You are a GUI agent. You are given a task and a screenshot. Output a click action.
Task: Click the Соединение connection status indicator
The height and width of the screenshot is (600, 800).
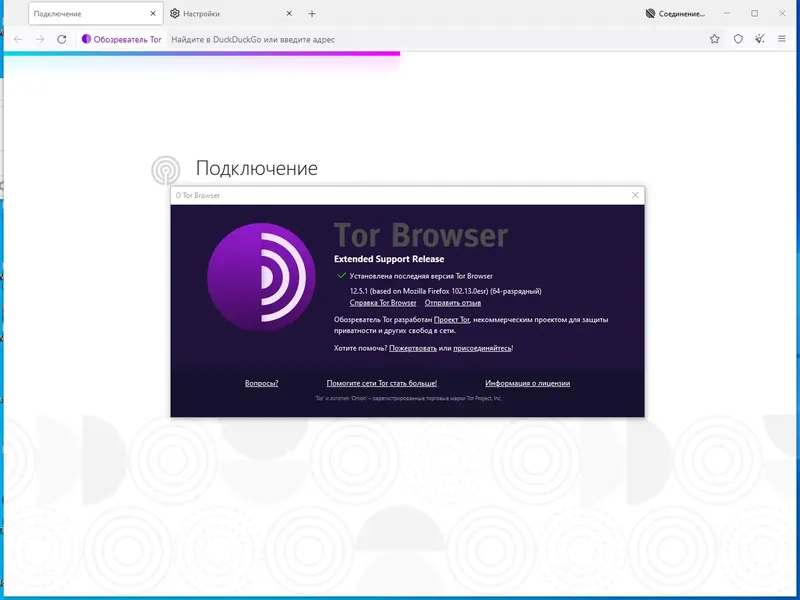pyautogui.click(x=674, y=14)
